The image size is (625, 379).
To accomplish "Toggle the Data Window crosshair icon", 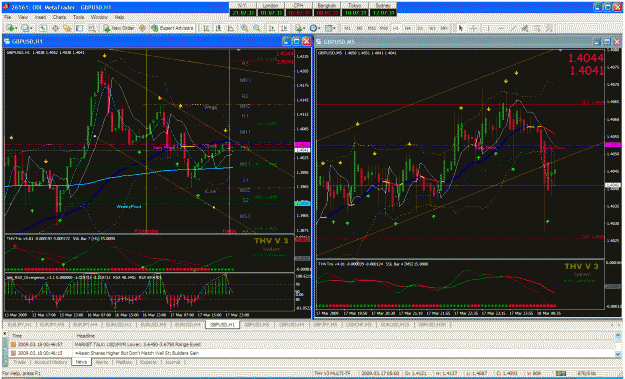I will point(55,28).
